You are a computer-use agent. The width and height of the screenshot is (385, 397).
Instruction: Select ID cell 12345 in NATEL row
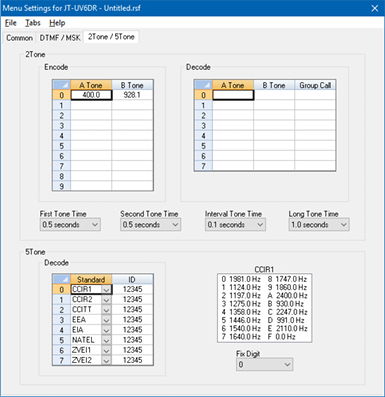click(132, 340)
